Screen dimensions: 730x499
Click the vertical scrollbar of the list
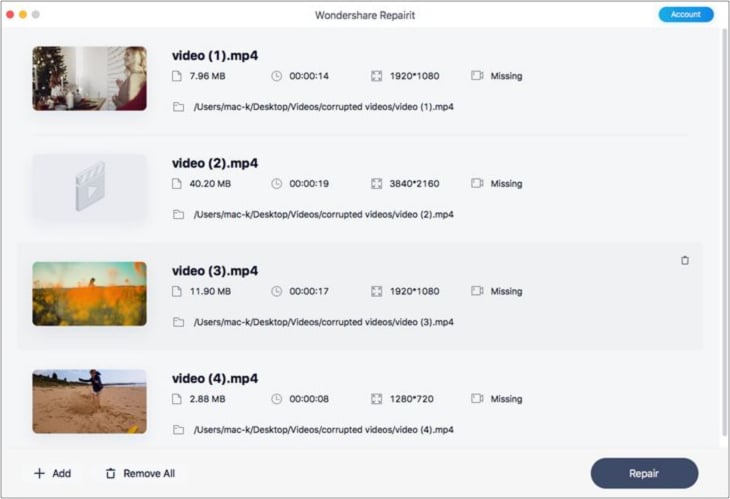pos(724,233)
